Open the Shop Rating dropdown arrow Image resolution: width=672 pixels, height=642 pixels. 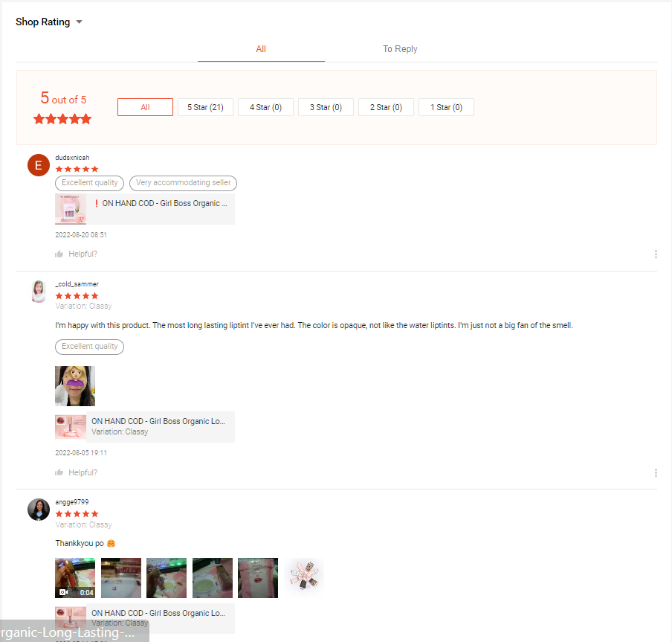point(79,22)
